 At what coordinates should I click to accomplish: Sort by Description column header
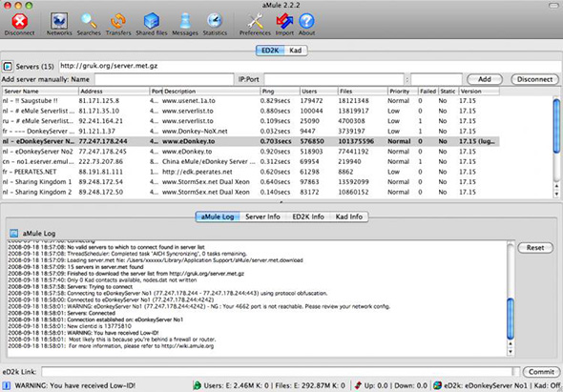[x=212, y=92]
